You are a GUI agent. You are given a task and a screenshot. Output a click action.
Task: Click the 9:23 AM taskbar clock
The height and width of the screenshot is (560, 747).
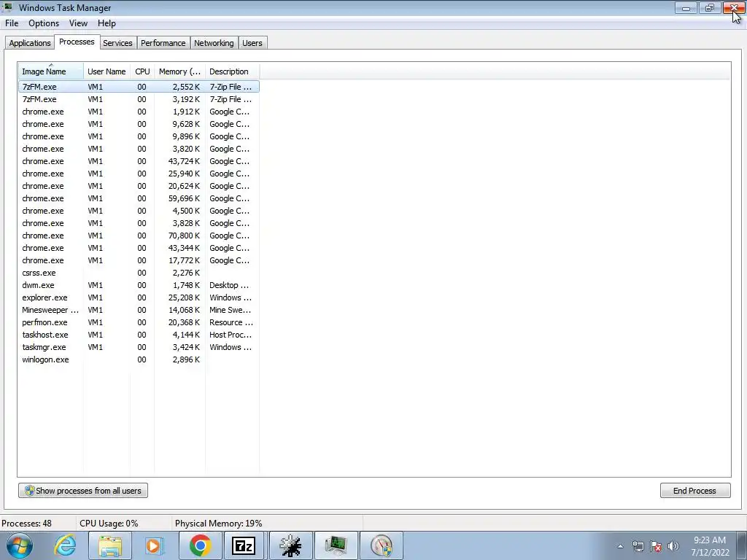coord(710,546)
